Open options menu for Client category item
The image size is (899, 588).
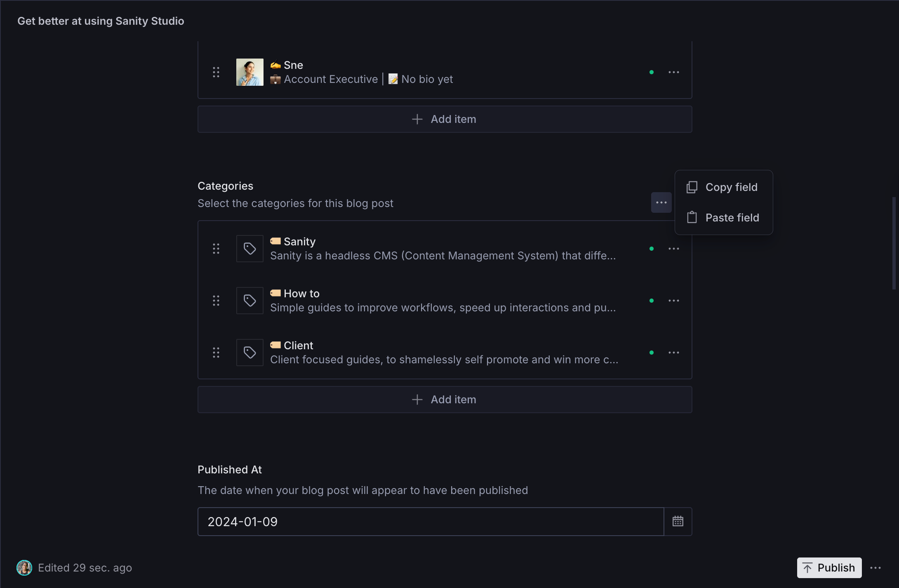pos(674,353)
